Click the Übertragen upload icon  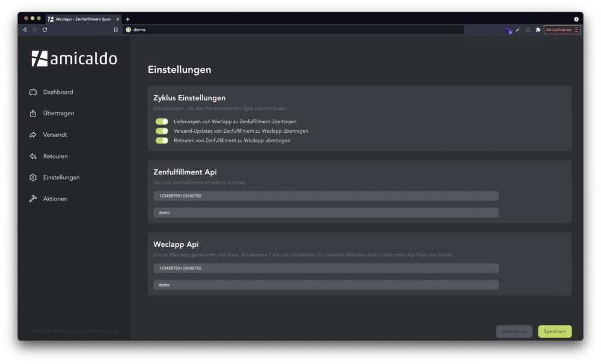tap(33, 114)
